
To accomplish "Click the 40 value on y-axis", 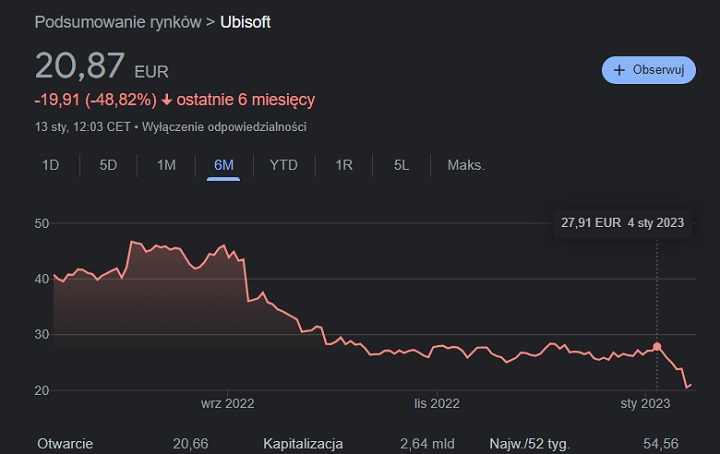I will (42, 279).
